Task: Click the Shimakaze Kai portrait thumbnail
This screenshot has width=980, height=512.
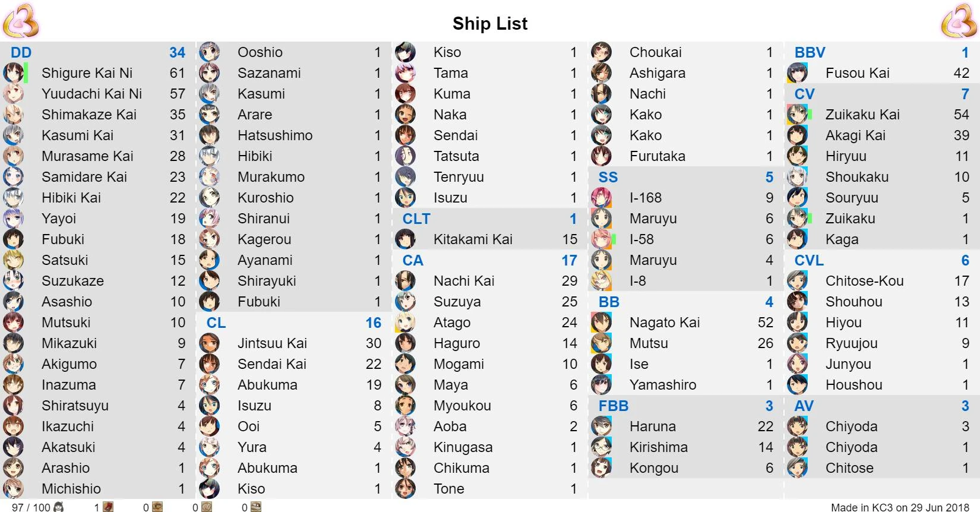Action: [13, 115]
